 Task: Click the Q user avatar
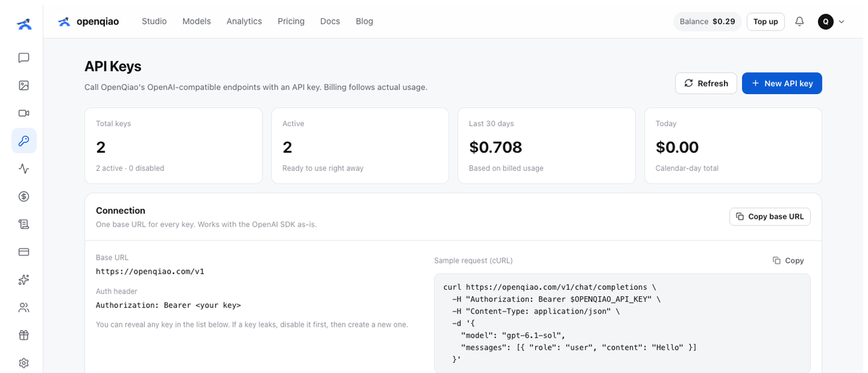click(x=825, y=22)
